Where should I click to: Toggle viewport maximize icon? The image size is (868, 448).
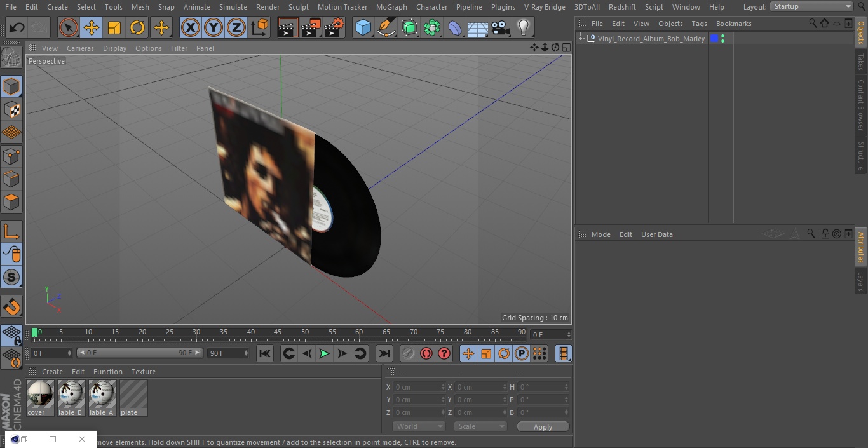[566, 48]
